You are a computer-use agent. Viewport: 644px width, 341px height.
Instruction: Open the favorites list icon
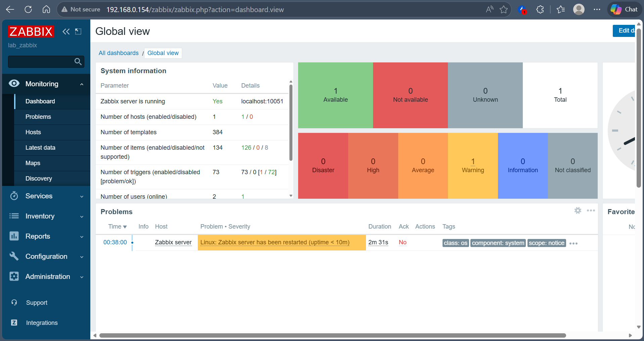pyautogui.click(x=561, y=9)
